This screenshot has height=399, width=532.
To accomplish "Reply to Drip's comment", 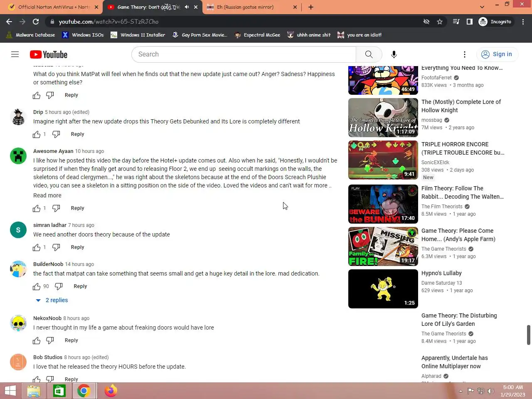I will click(77, 134).
